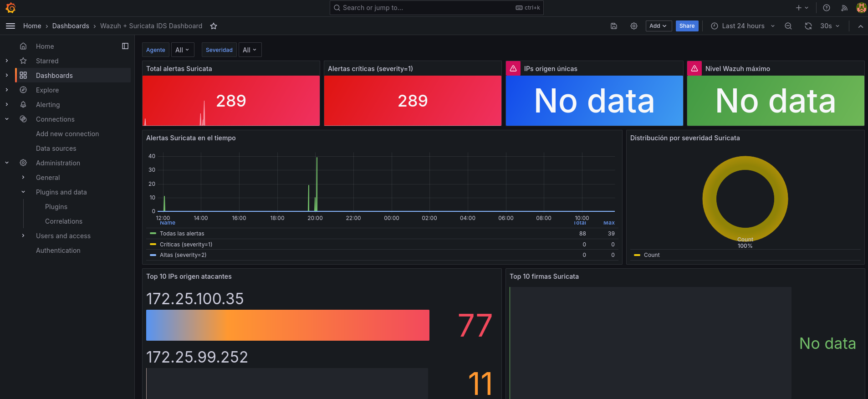Click the Share button
This screenshot has width=868, height=399.
point(687,26)
